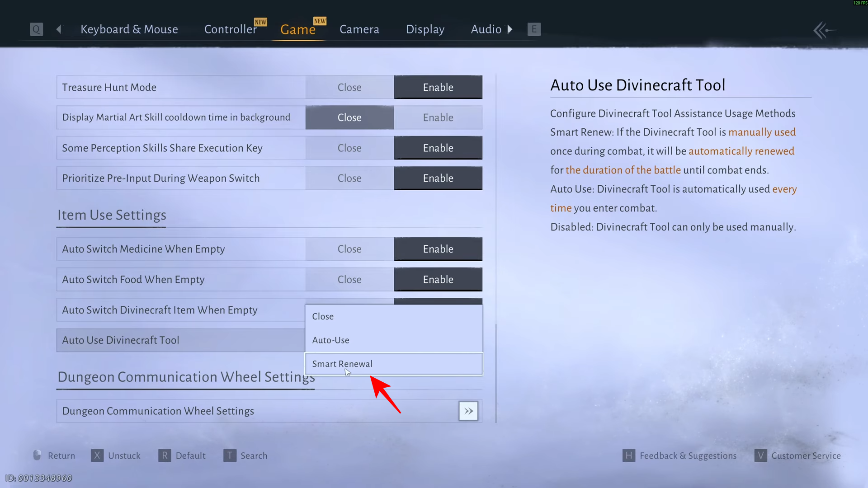Disable Treasure Hunt Mode with Close

click(x=349, y=87)
